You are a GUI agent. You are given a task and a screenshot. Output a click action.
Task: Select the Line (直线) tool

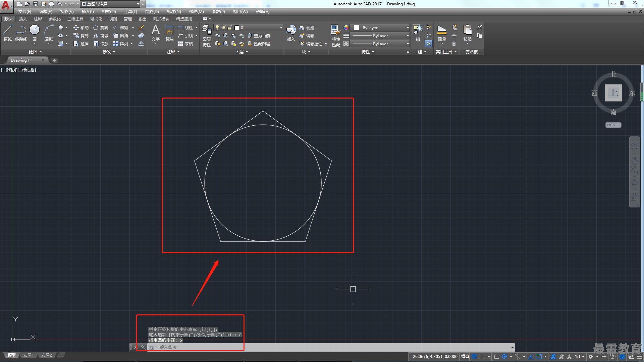click(x=7, y=33)
